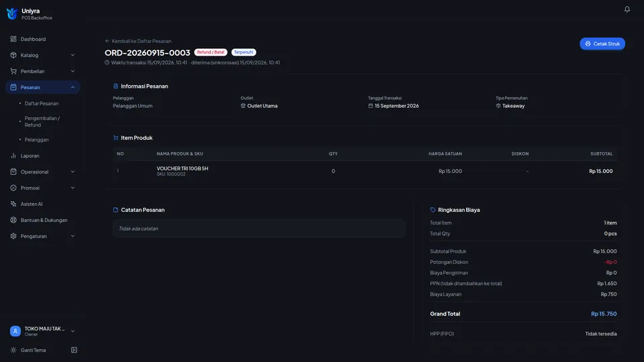644x362 pixels.
Task: Expand the Pembelian menu chevron
Action: point(72,71)
